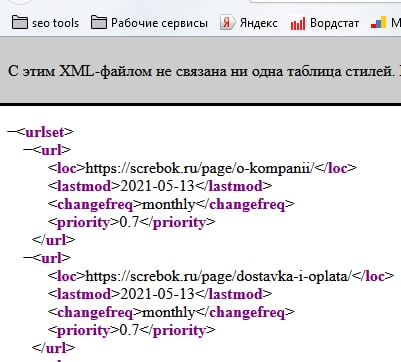Click priority 0.7 under o-kompanii
The height and width of the screenshot is (362, 401).
click(x=129, y=222)
